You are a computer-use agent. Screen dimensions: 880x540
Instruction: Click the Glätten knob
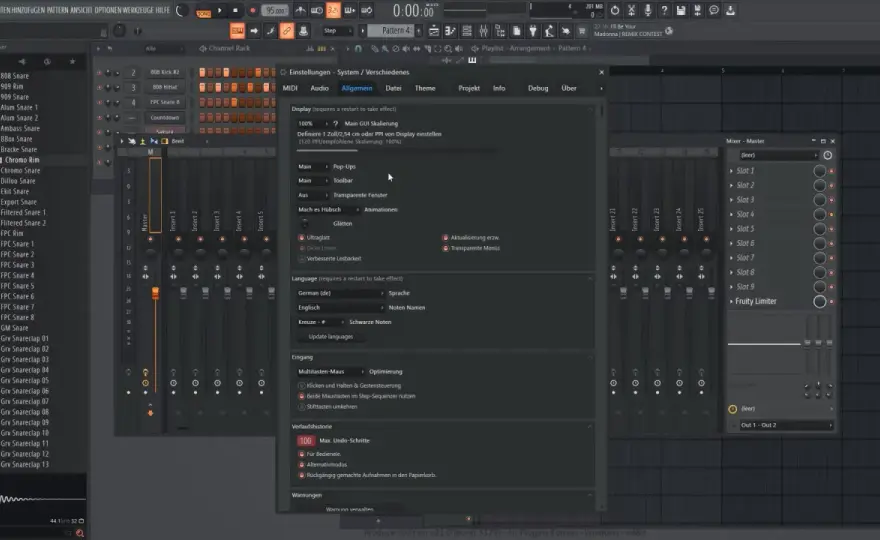coord(305,223)
